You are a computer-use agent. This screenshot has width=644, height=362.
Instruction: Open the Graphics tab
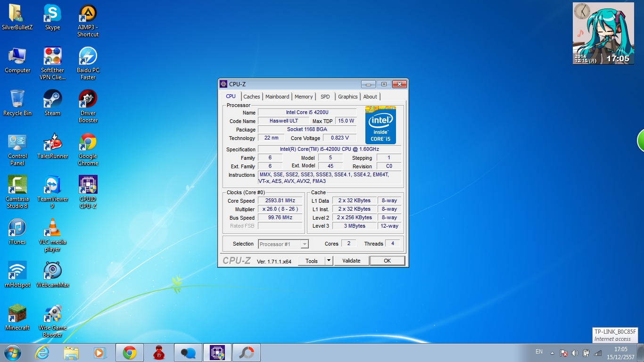tap(347, 97)
